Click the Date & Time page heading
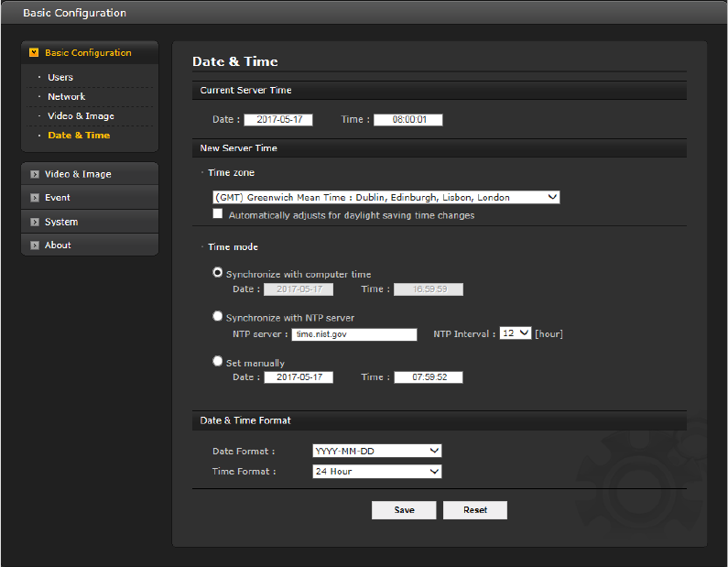The width and height of the screenshot is (728, 567). coord(235,61)
